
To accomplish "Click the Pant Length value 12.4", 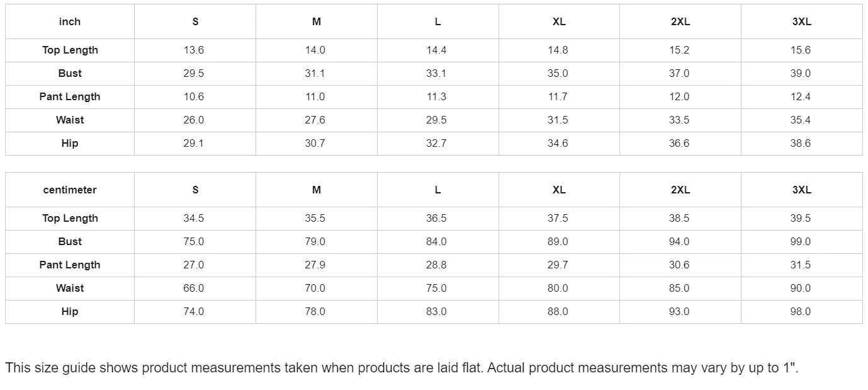I will (x=801, y=97).
